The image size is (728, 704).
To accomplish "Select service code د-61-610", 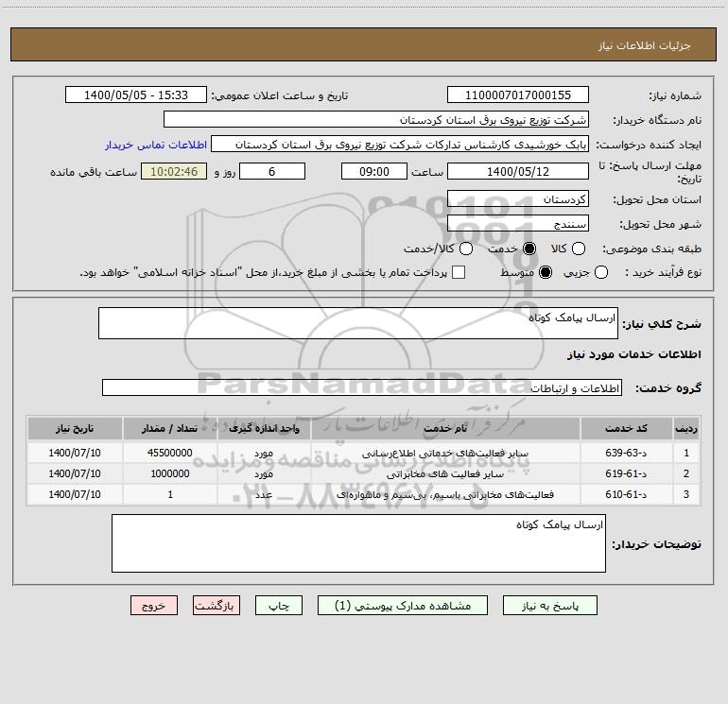I will tap(626, 494).
